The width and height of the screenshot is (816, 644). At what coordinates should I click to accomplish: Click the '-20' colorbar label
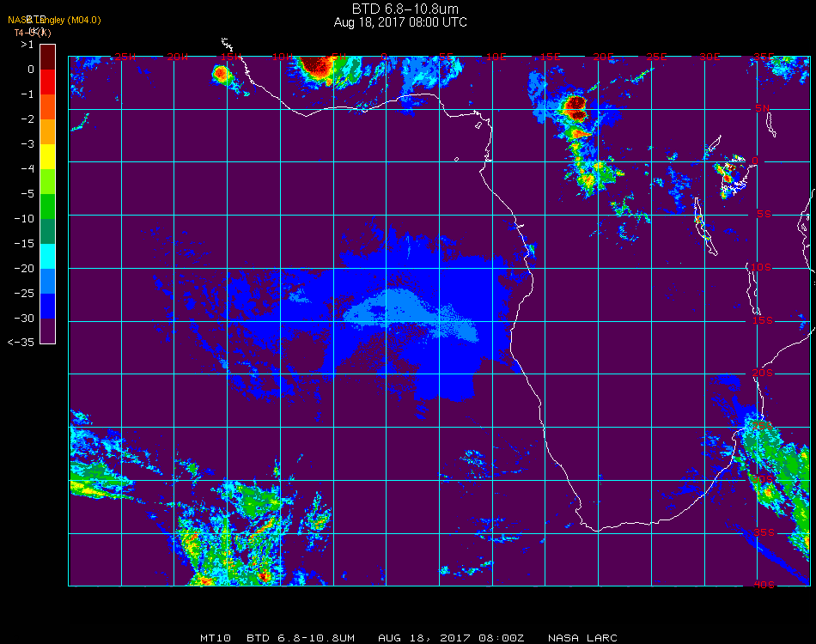24,269
